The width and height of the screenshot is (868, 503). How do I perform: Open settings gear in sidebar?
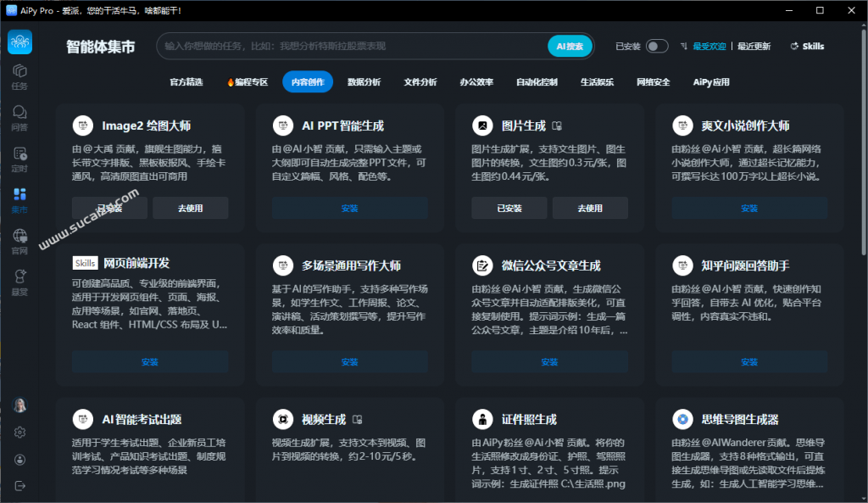pyautogui.click(x=20, y=432)
